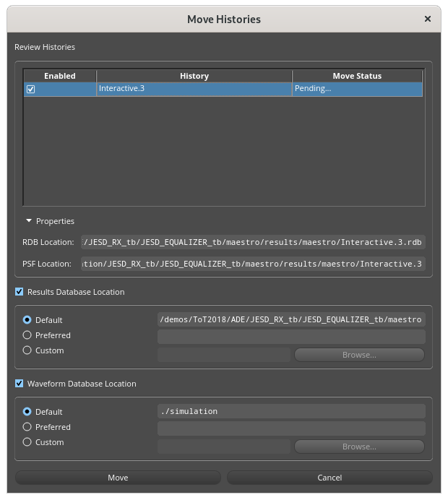Close the Move Histories dialog

[428, 20]
